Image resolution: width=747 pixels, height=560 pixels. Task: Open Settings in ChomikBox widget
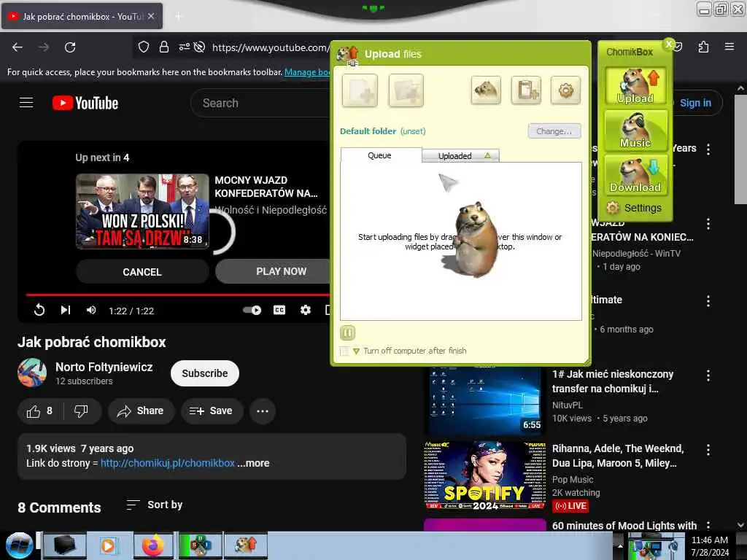click(635, 208)
